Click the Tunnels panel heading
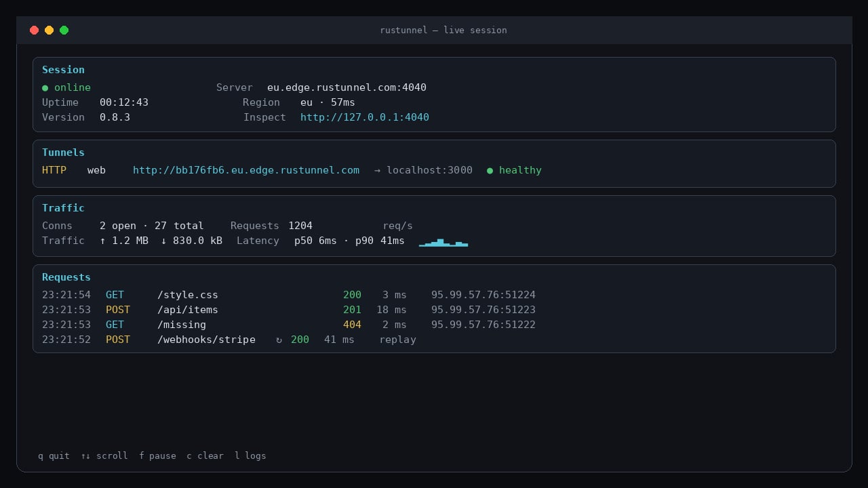The width and height of the screenshot is (868, 488). [x=63, y=152]
